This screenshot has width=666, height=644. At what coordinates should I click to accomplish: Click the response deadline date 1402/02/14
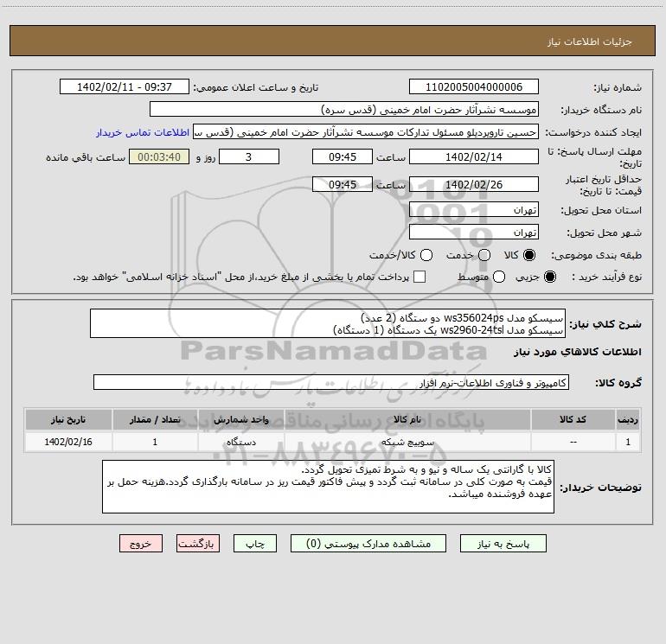pyautogui.click(x=474, y=157)
